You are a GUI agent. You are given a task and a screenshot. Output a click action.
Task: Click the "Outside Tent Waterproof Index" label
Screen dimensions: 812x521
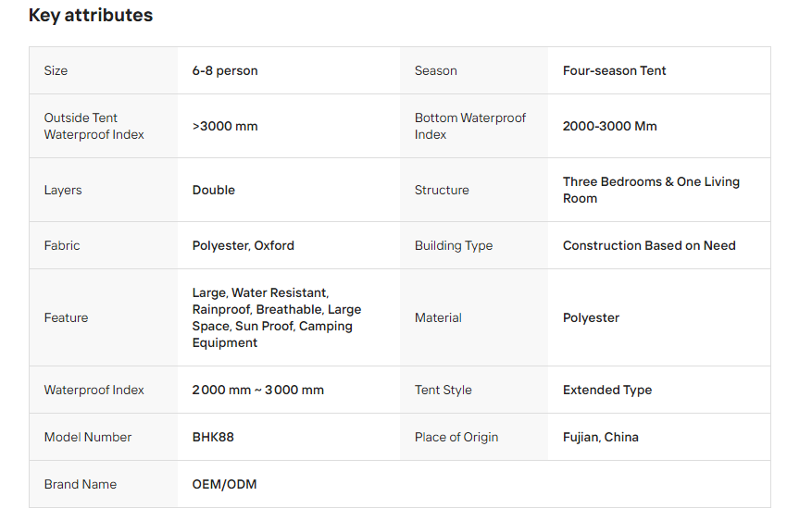click(x=94, y=126)
